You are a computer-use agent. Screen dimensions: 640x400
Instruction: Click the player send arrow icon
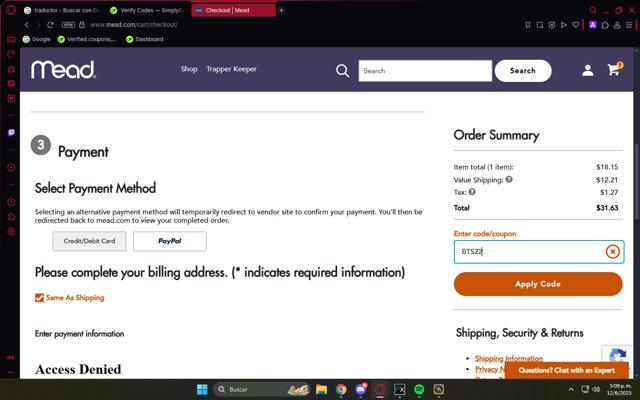point(564,25)
